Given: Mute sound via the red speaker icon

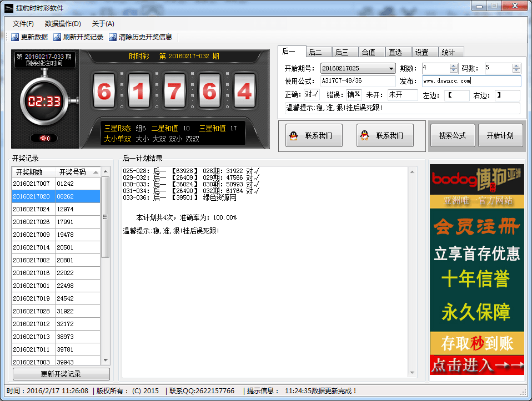Looking at the screenshot, I should pos(44,138).
